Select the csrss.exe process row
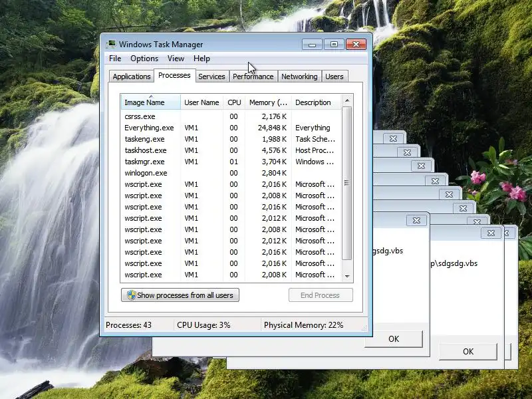The height and width of the screenshot is (399, 532). pyautogui.click(x=231, y=116)
